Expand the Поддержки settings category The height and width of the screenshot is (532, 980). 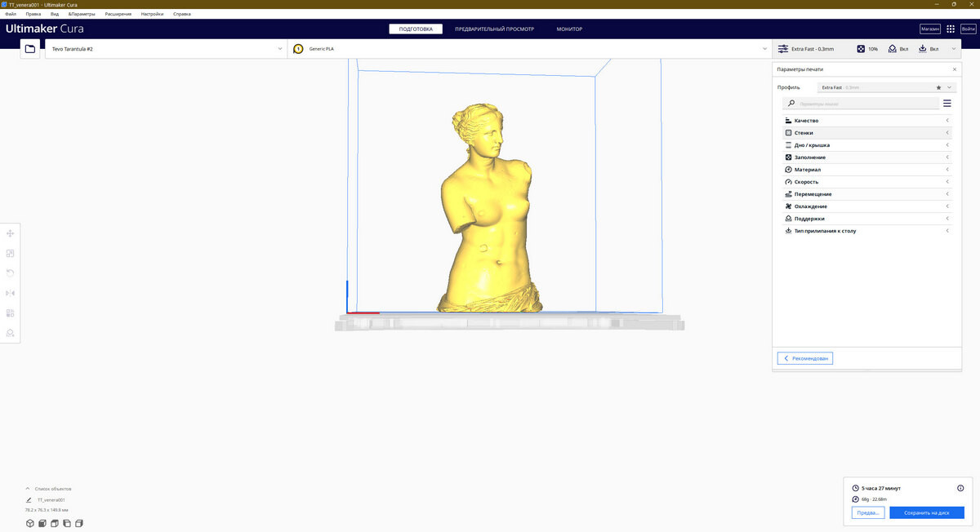[866, 219]
